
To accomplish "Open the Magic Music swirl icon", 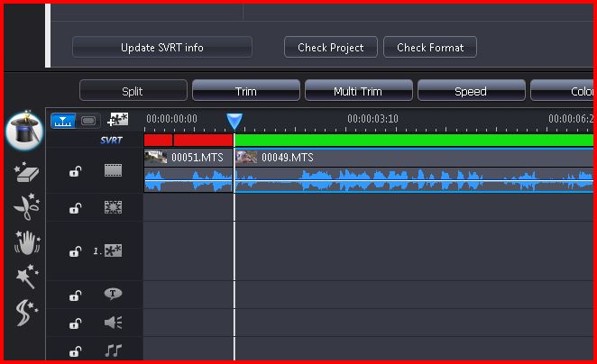I will [26, 313].
